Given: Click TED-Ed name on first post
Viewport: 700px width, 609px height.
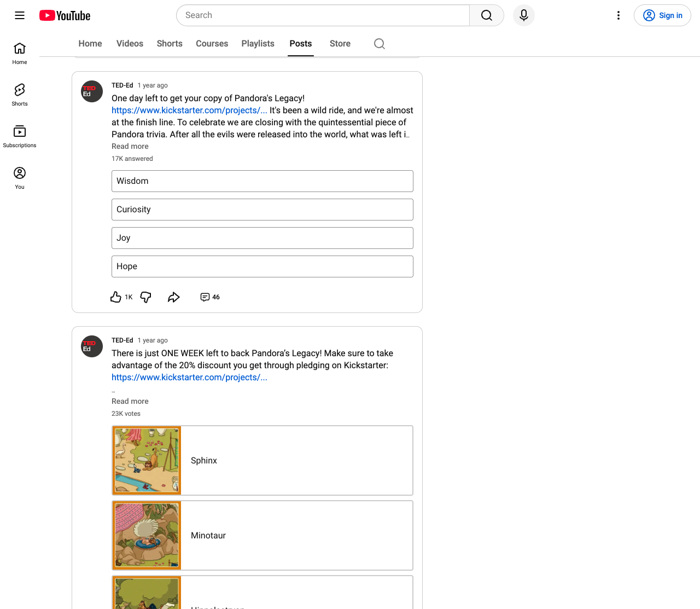Looking at the screenshot, I should (122, 85).
